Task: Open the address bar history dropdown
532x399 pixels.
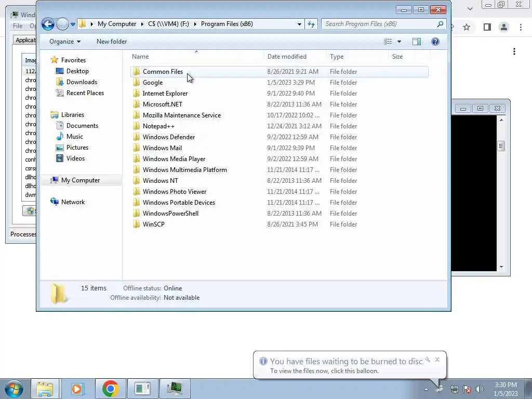Action: 299,24
